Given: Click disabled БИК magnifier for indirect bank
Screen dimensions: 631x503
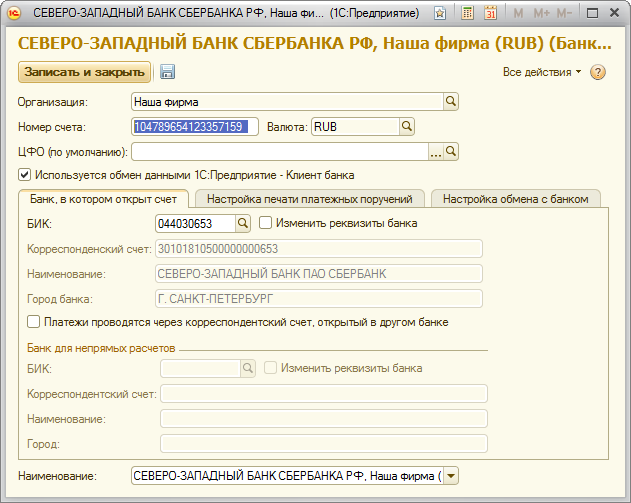Looking at the screenshot, I should tap(248, 368).
